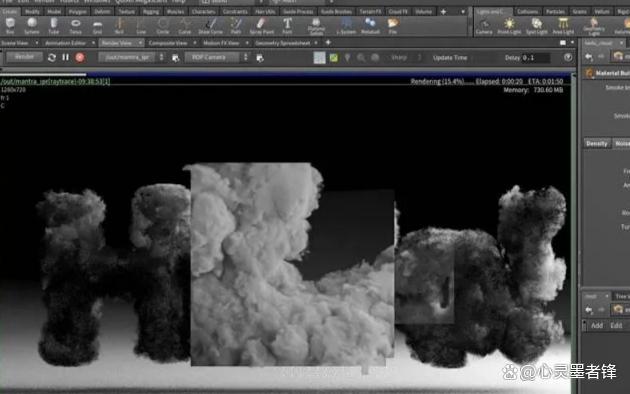The width and height of the screenshot is (630, 394).
Task: Select the Box shelf tool
Action: click(x=10, y=25)
